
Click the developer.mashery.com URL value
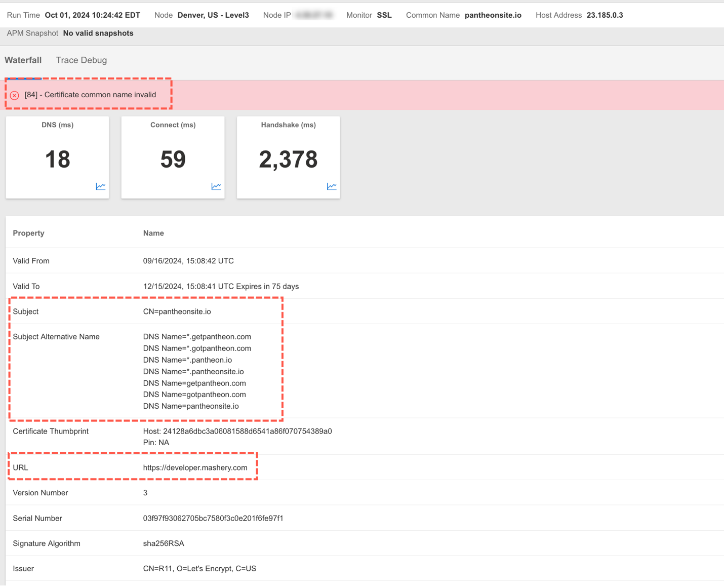[195, 467]
